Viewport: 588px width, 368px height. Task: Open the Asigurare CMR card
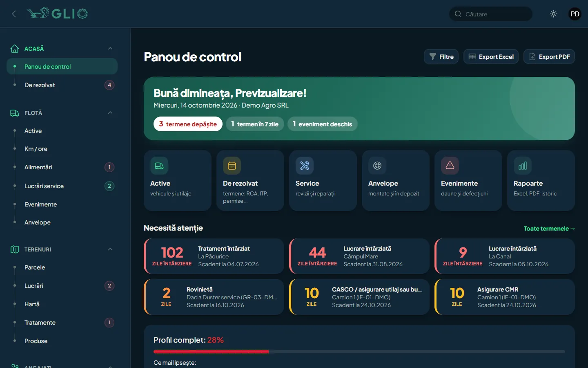(505, 297)
